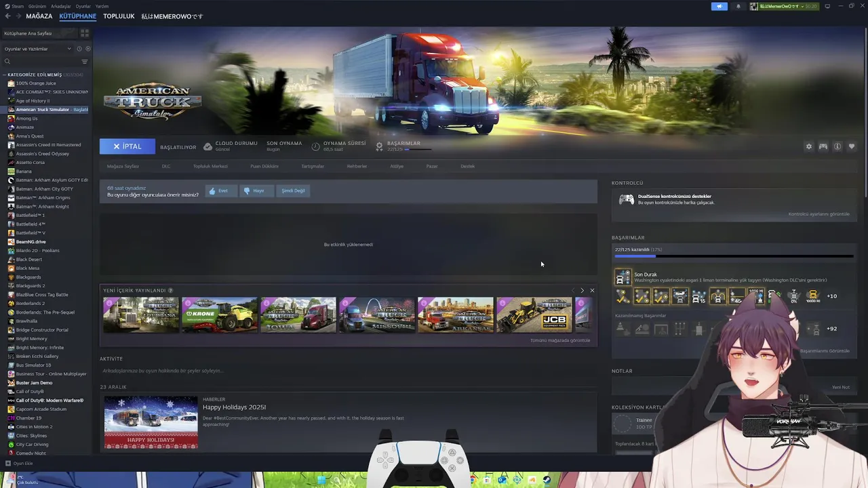The image size is (868, 488).
Task: Click the Oyun Ekle add game button
Action: click(x=19, y=464)
